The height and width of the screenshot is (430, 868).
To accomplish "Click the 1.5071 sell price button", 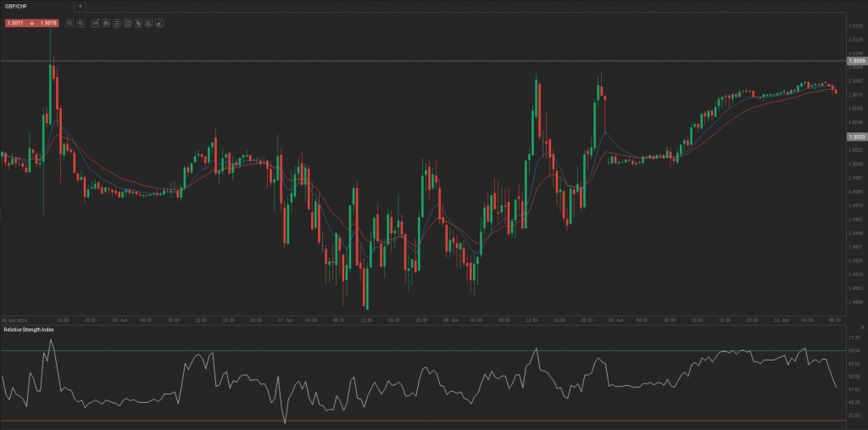I will [x=15, y=23].
